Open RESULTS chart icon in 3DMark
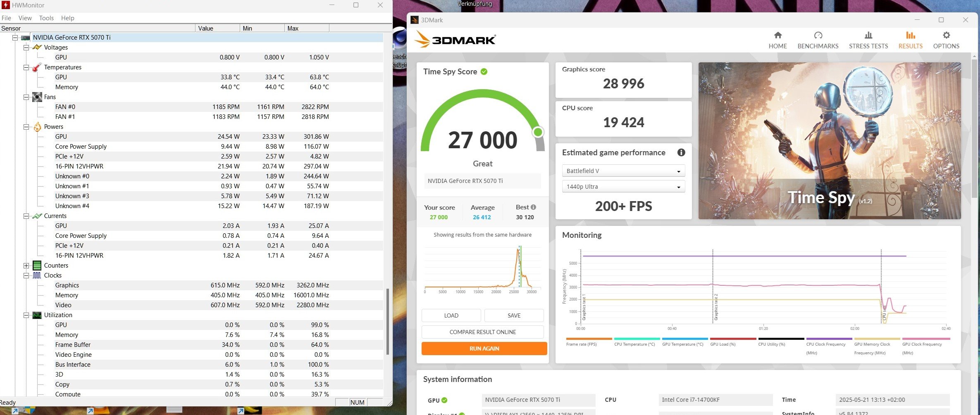Screen dimensions: 980x415 pyautogui.click(x=911, y=36)
